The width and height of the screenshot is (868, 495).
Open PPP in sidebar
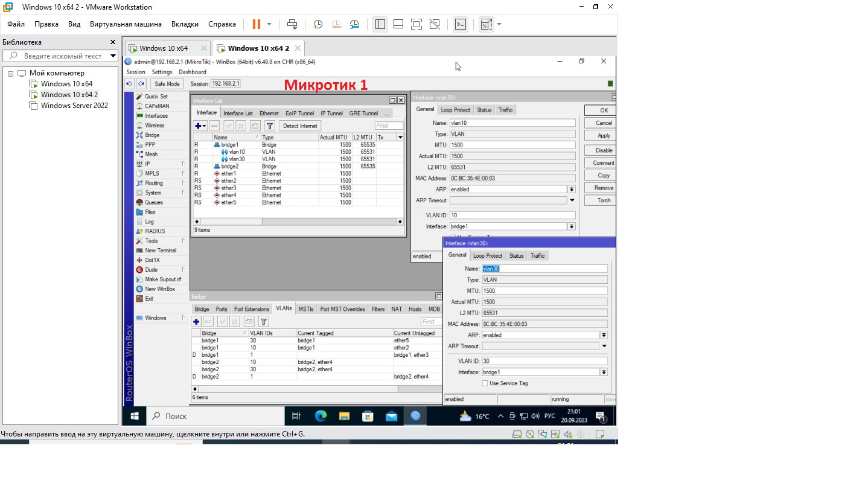tap(150, 145)
